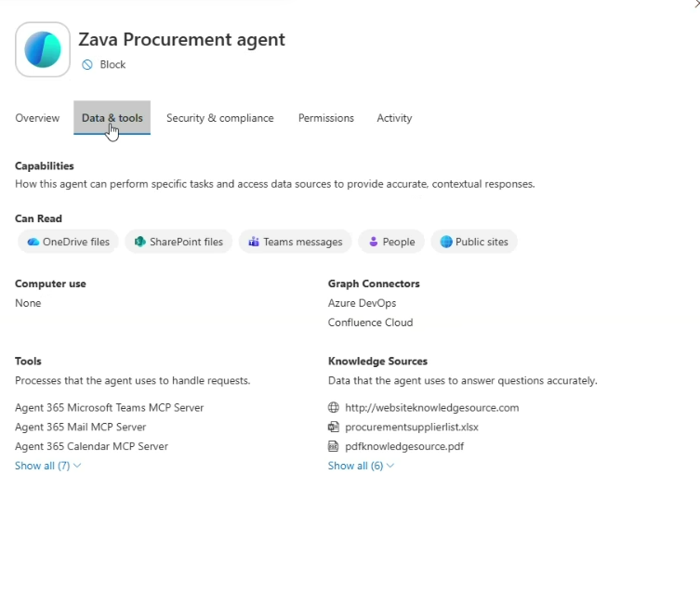This screenshot has width=700, height=606.
Task: Click the website knowledge source globe icon
Action: tap(334, 407)
